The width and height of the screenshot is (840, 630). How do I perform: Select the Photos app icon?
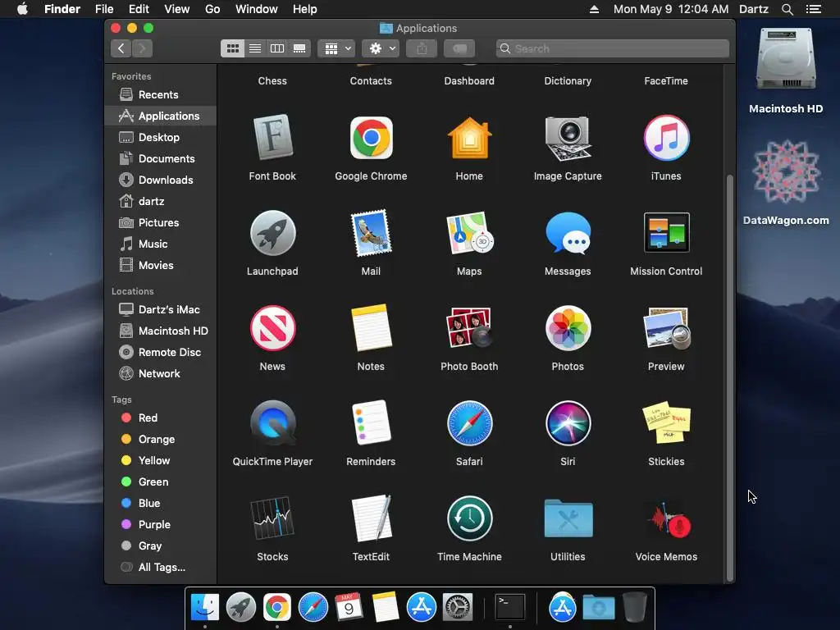click(x=568, y=328)
